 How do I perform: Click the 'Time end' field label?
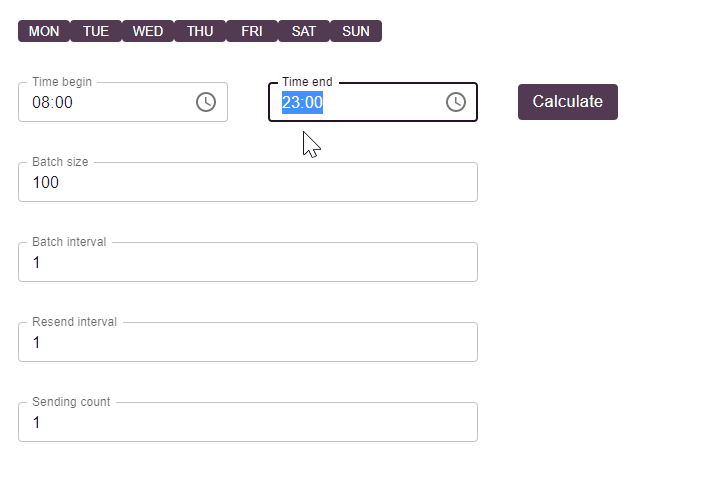tap(307, 82)
